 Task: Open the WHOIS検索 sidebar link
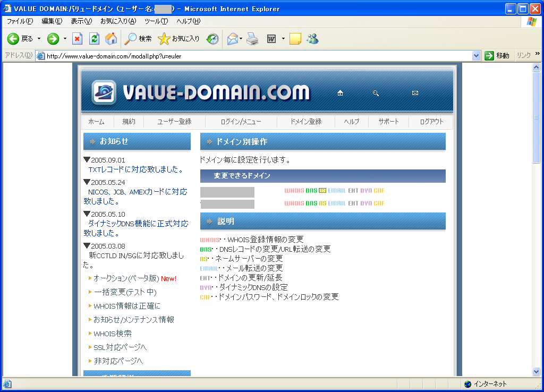click(x=113, y=334)
